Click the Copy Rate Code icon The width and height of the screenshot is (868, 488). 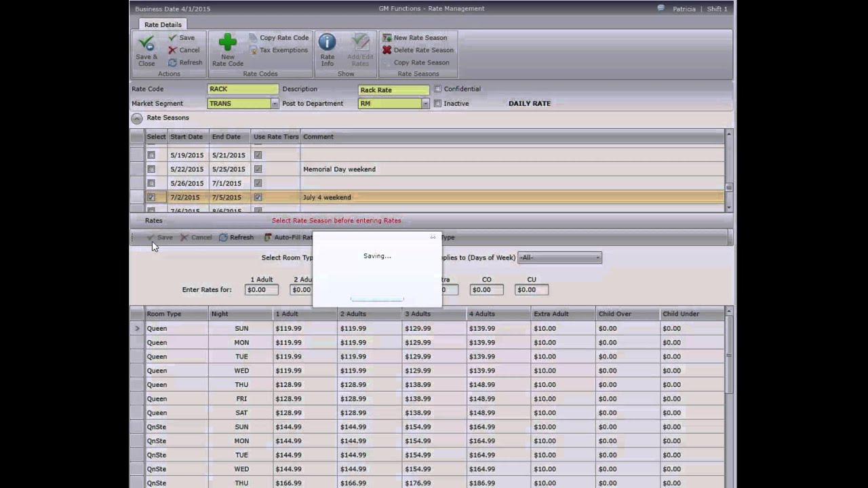coord(254,38)
